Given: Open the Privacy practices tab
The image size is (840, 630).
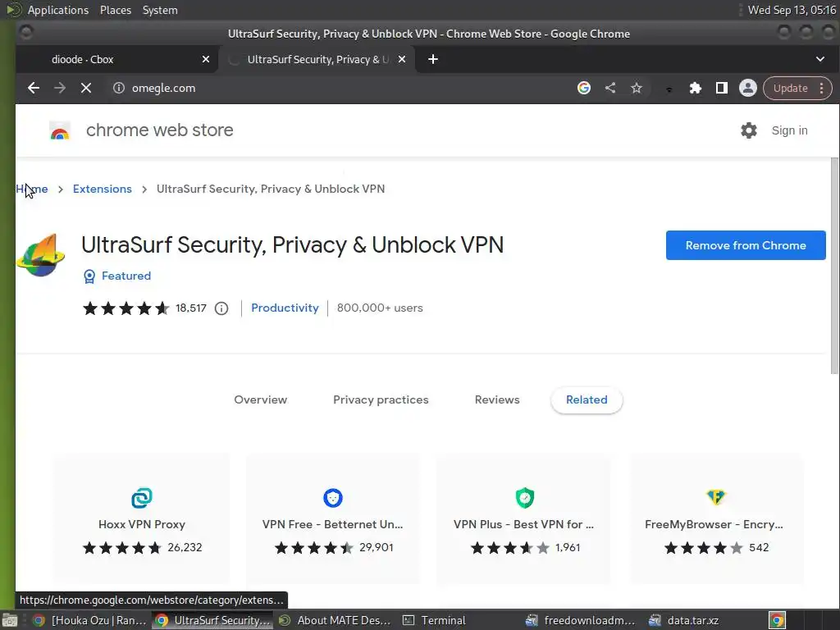Looking at the screenshot, I should point(381,399).
